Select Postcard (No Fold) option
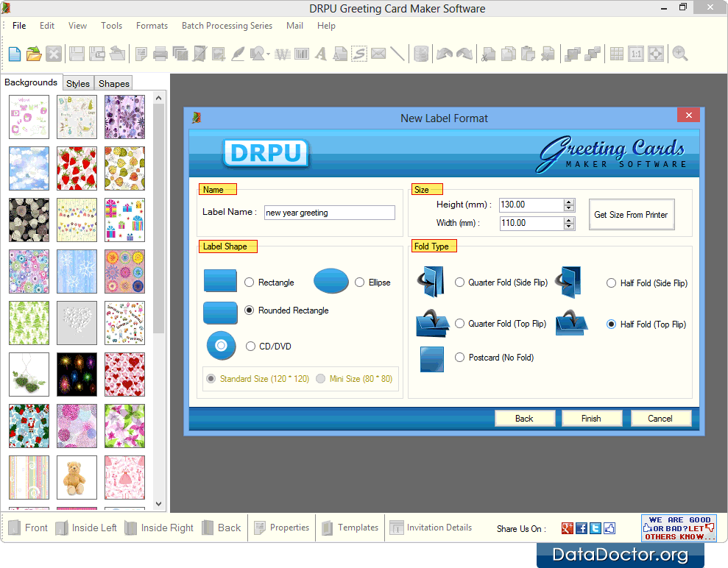Viewport: 728px width, 568px height. (459, 358)
